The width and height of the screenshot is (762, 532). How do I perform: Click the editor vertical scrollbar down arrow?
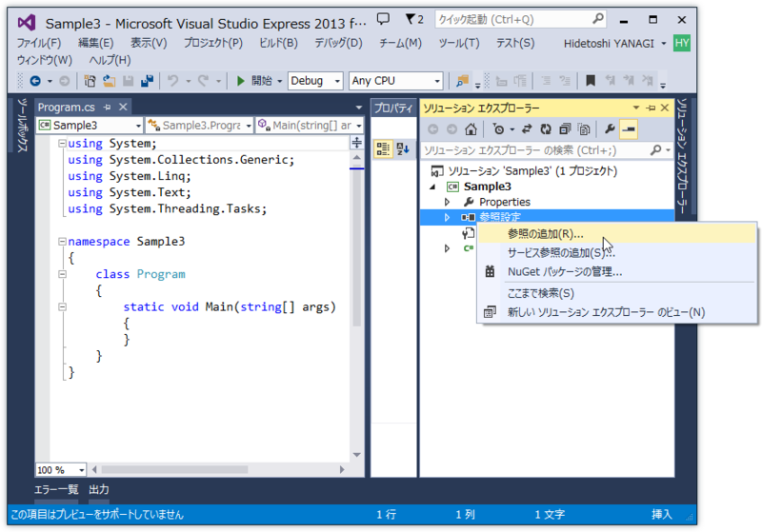(356, 455)
